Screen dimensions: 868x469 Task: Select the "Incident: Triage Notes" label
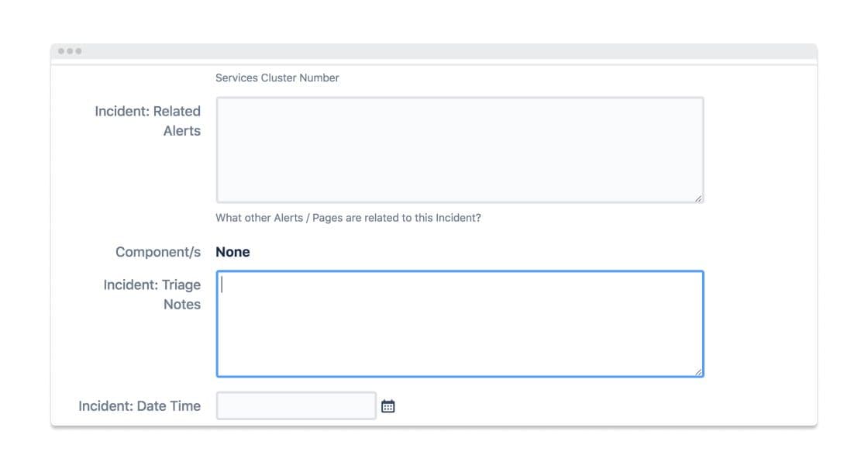pos(152,295)
